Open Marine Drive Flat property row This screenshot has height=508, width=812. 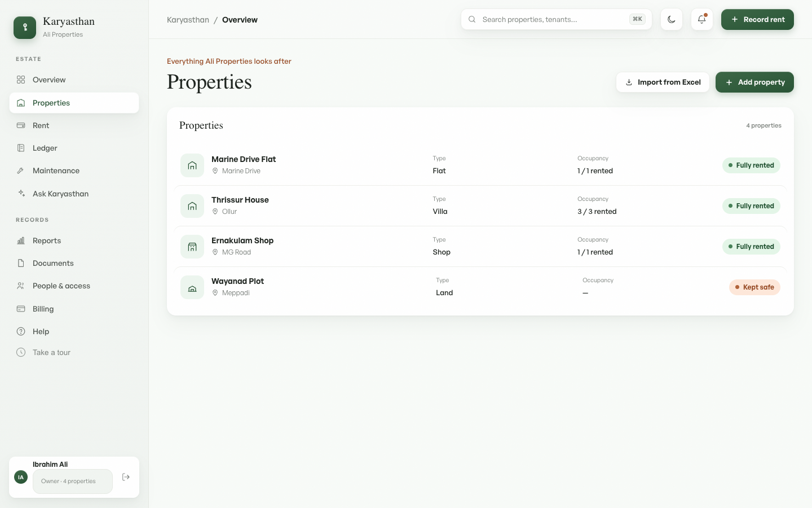tap(480, 165)
